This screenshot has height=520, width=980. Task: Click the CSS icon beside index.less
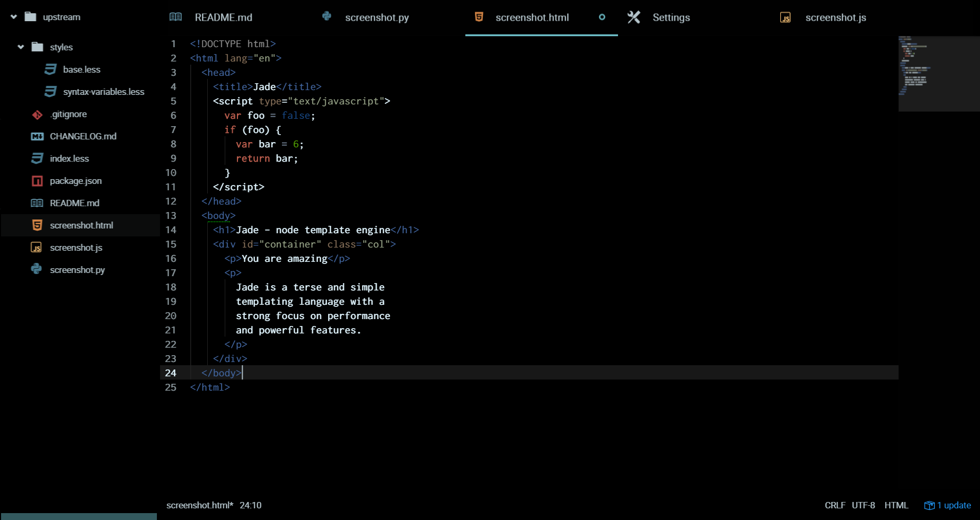point(37,158)
